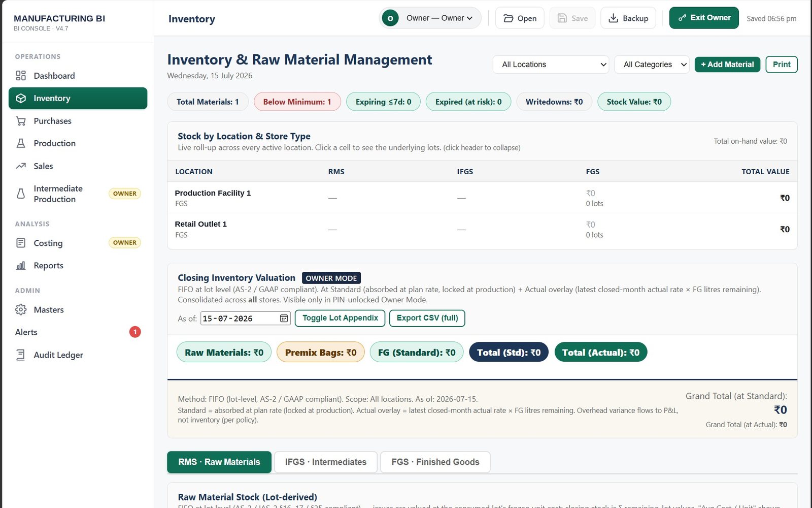
Task: Click the FG (Standard): ₹0 pill
Action: point(417,352)
